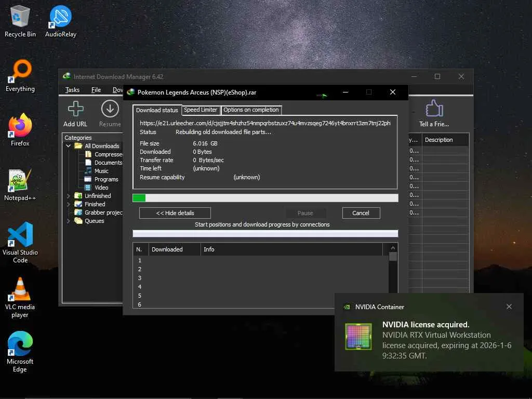
Task: Open Microsoft Edge desktop shortcut
Action: pyautogui.click(x=20, y=352)
